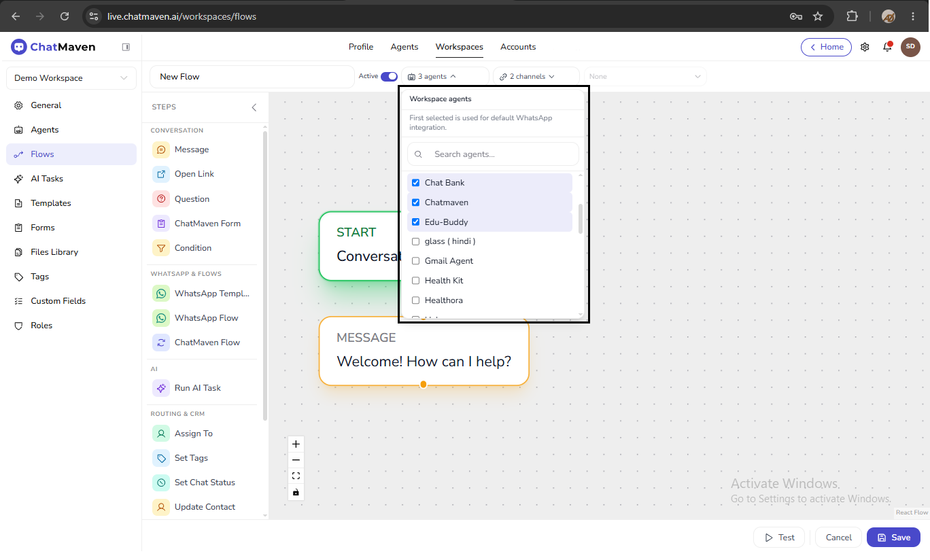Cancel the flow editing

[x=838, y=538]
